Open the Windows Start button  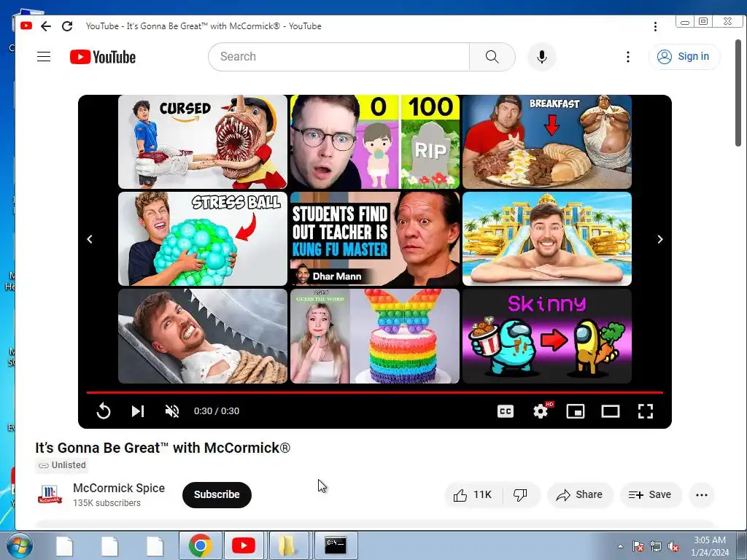20,545
